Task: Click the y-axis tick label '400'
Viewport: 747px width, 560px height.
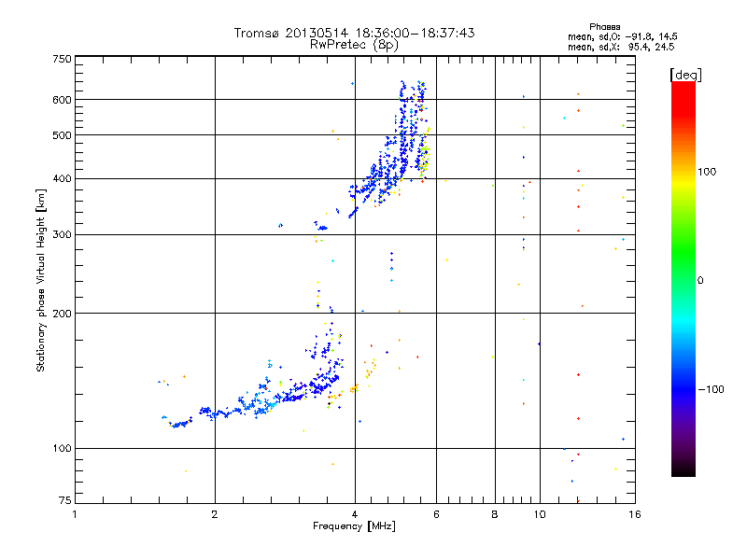Action: [62, 179]
